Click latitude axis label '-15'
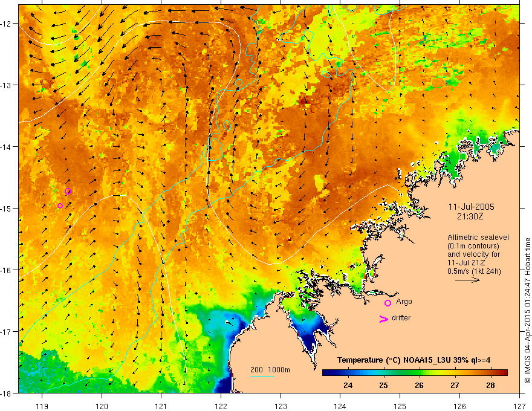Viewport: 532px width, 411px height. pyautogui.click(x=7, y=208)
